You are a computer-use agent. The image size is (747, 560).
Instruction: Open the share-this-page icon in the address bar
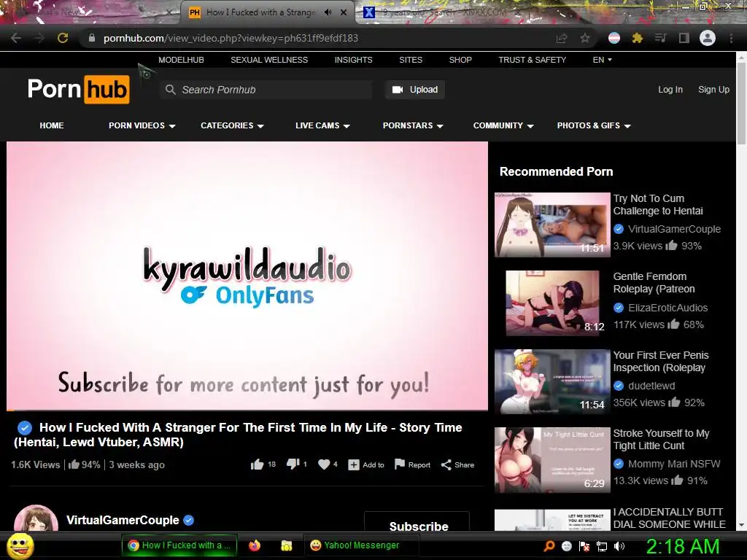(562, 38)
